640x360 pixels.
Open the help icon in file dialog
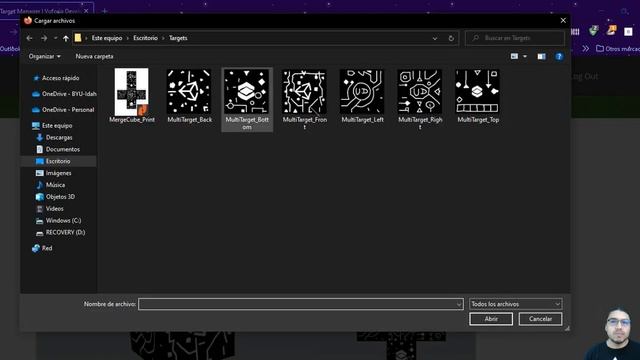pyautogui.click(x=559, y=56)
